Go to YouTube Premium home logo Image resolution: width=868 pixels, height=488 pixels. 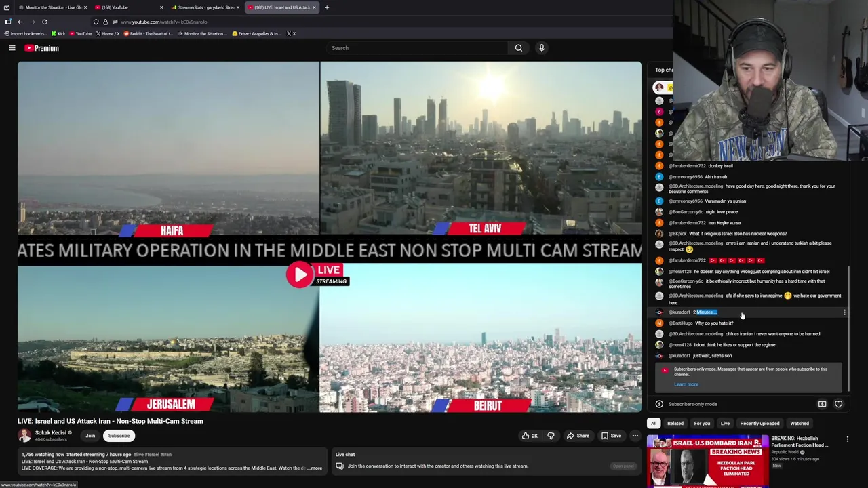[42, 48]
